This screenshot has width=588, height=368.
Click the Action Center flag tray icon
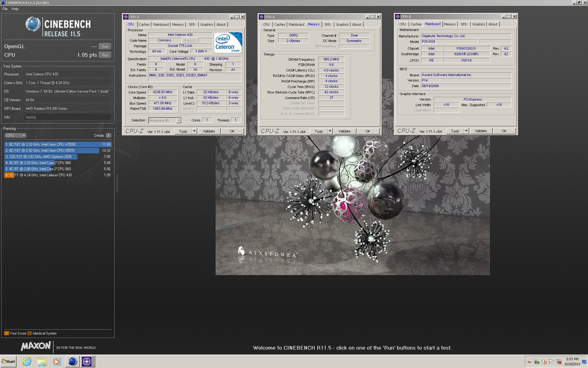552,362
